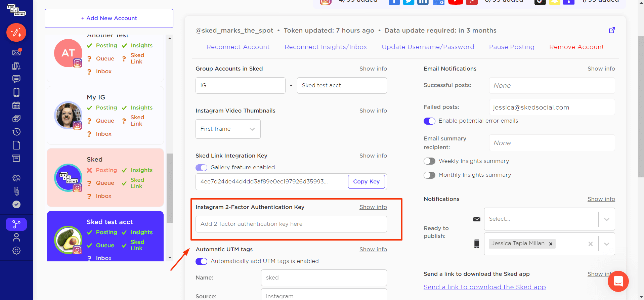This screenshot has height=300, width=644.
Task: Open the history clock icon in sidebar
Action: (x=16, y=132)
